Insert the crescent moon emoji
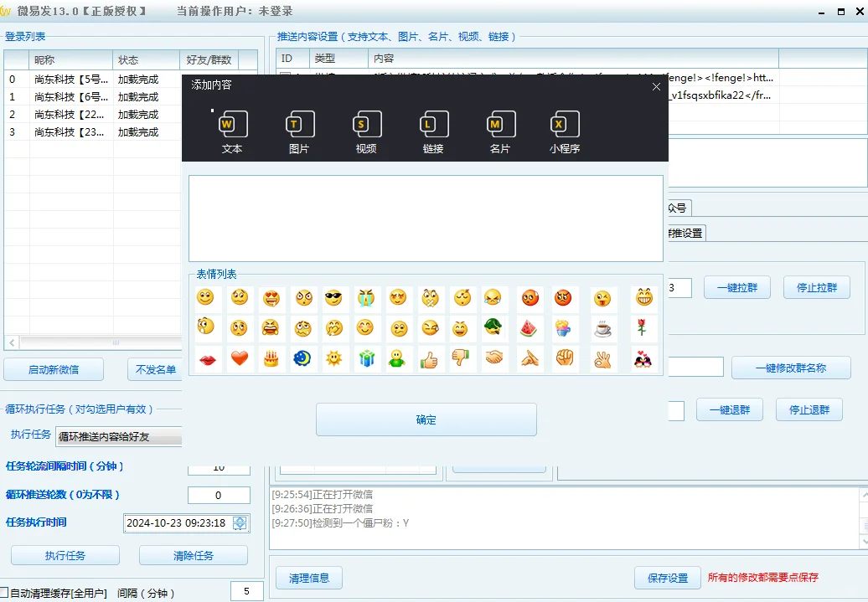The image size is (868, 602). pyautogui.click(x=302, y=358)
